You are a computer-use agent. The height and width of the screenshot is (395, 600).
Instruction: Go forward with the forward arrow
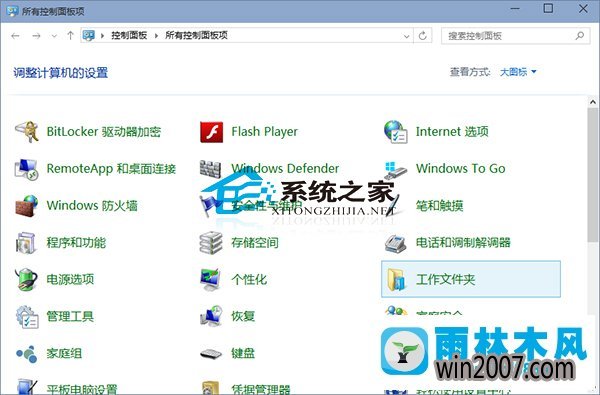click(36, 36)
